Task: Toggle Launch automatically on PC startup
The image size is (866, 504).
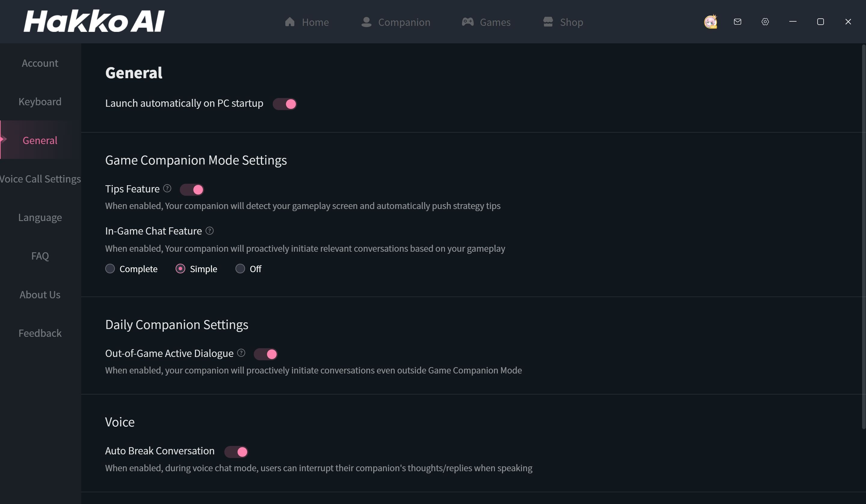Action: pyautogui.click(x=284, y=104)
